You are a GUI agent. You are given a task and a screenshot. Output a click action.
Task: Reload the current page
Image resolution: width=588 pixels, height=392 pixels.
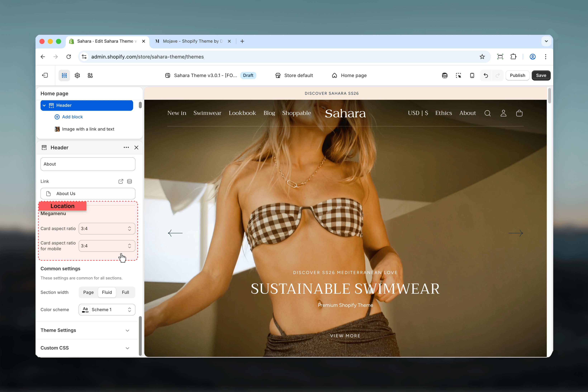pos(68,57)
